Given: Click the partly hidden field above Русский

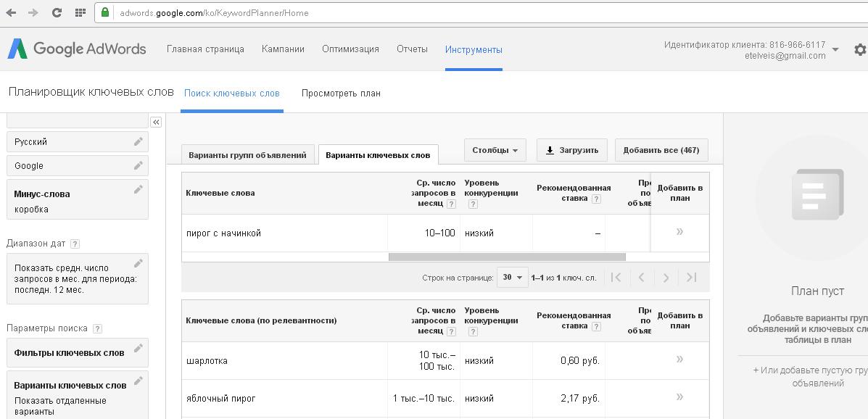Looking at the screenshot, I should tap(78, 120).
